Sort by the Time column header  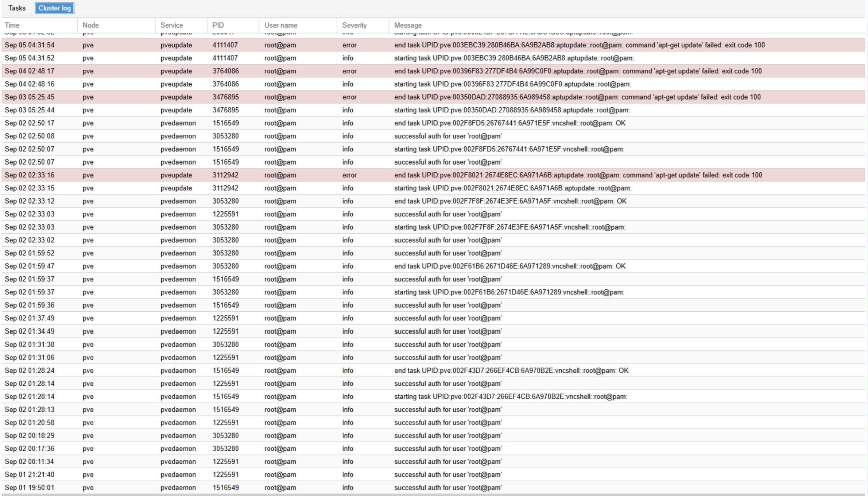[39, 25]
